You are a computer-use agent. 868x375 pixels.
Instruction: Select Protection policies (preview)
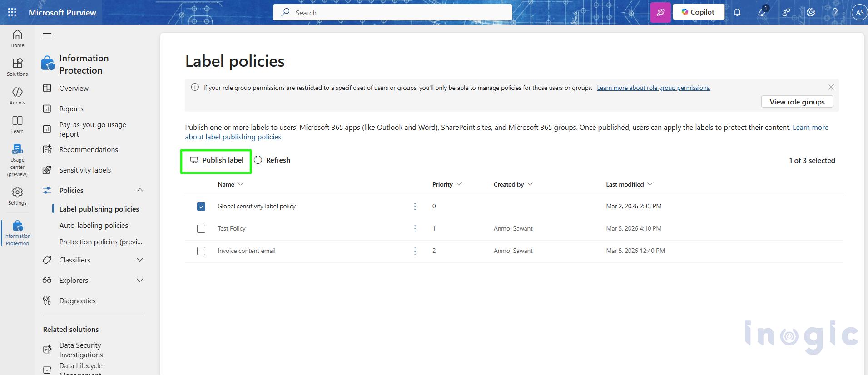click(x=101, y=242)
